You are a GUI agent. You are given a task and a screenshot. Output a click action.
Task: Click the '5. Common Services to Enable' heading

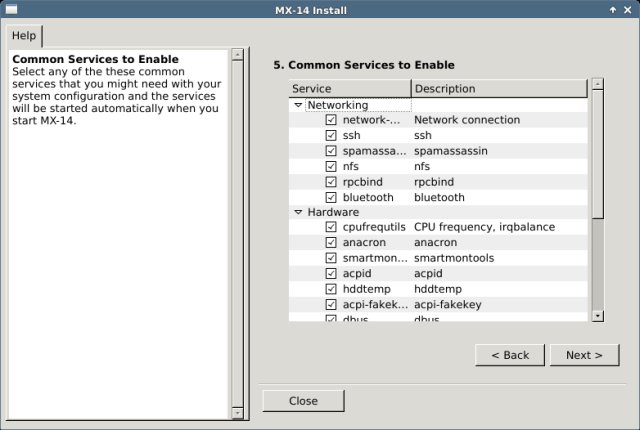(x=364, y=65)
